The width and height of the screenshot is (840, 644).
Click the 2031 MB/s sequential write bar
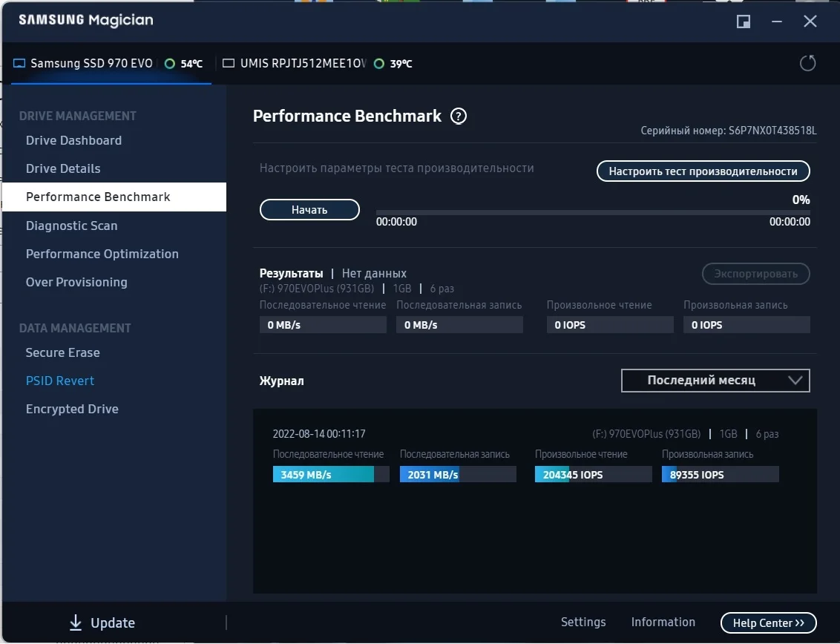click(458, 475)
